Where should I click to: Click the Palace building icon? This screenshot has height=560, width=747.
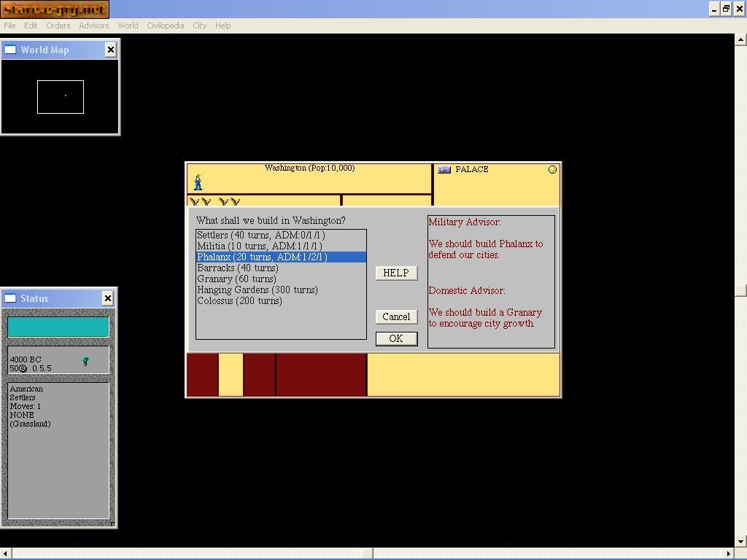(x=444, y=169)
